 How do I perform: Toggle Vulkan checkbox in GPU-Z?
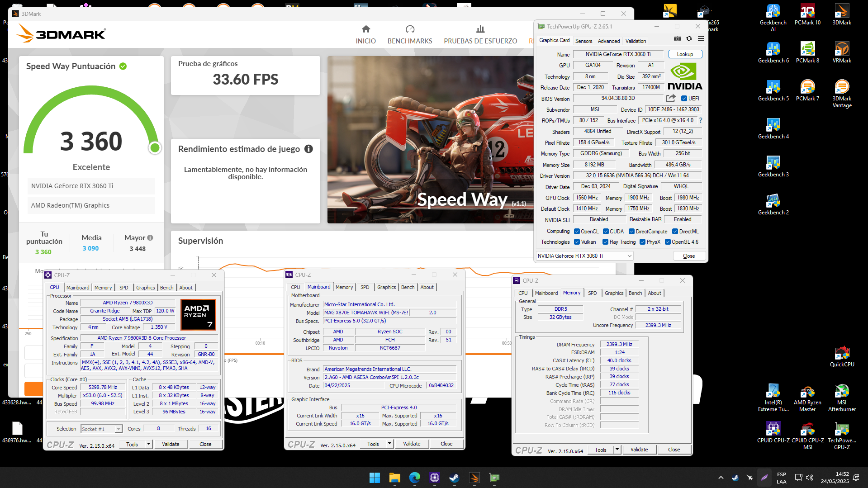[x=577, y=242]
